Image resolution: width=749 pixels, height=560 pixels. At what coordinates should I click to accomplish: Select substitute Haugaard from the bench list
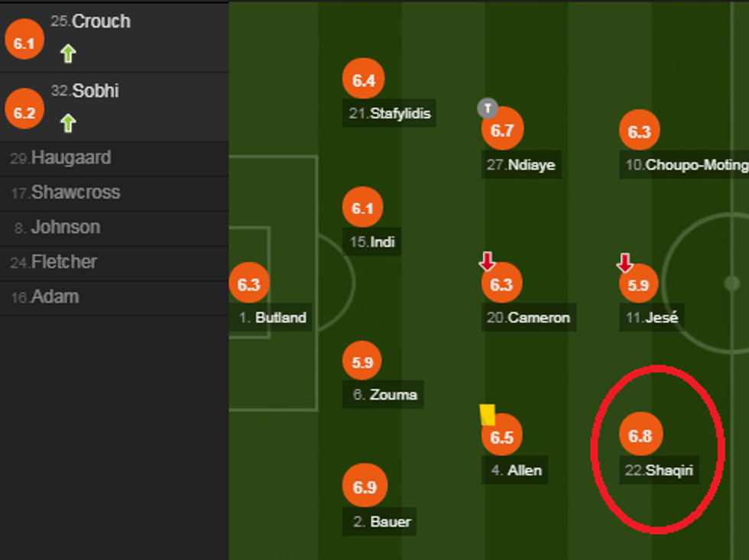pyautogui.click(x=76, y=158)
